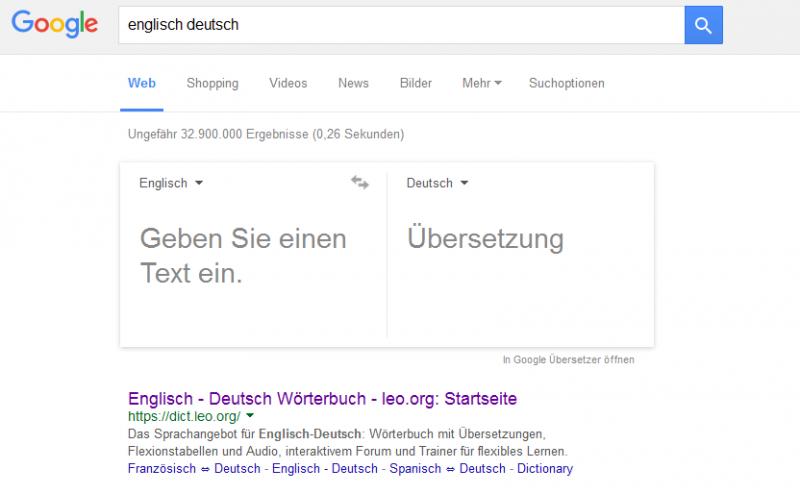Open 'In Google Übersetzer öffnen' link
Image resolution: width=800 pixels, height=494 pixels.
[x=568, y=359]
